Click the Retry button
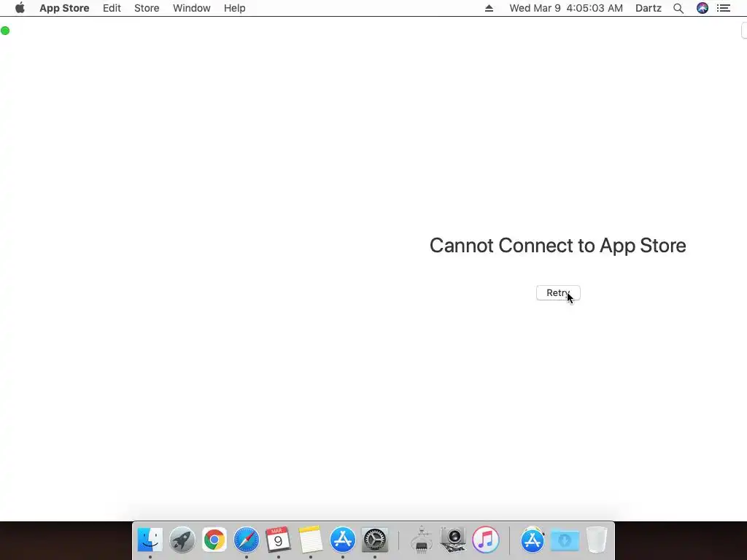 558,293
